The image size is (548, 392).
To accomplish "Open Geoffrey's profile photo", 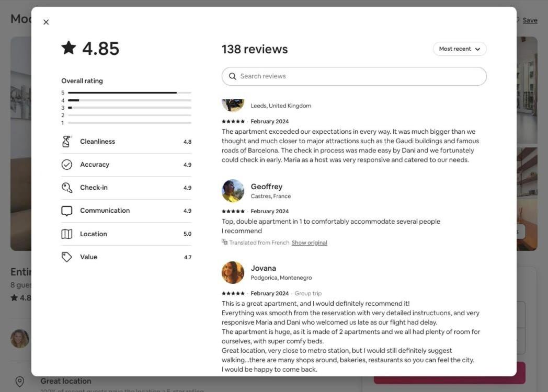I will click(x=233, y=191).
